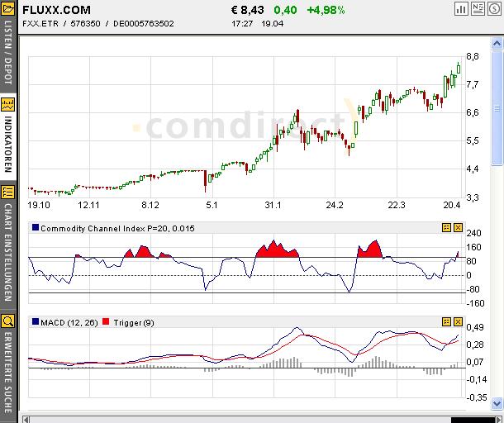This screenshot has height=423, width=504.
Task: Click the absolute change 0,40 value
Action: [x=285, y=10]
